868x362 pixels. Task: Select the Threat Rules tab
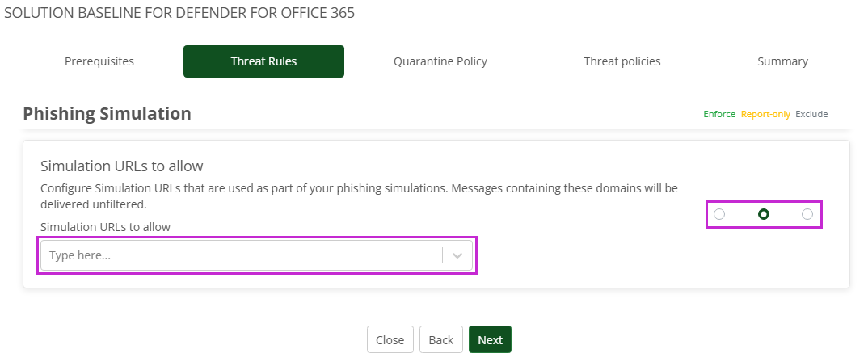pyautogui.click(x=263, y=61)
